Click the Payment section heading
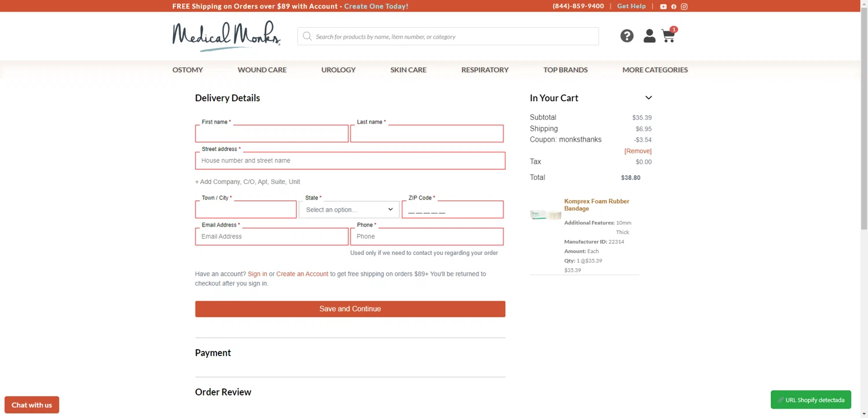 pos(213,353)
